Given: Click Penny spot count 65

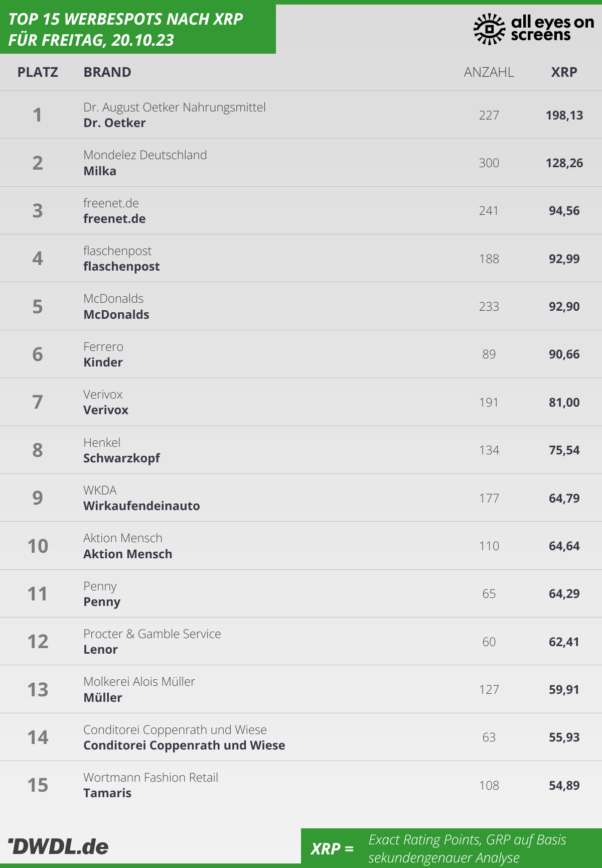Looking at the screenshot, I should [489, 594].
